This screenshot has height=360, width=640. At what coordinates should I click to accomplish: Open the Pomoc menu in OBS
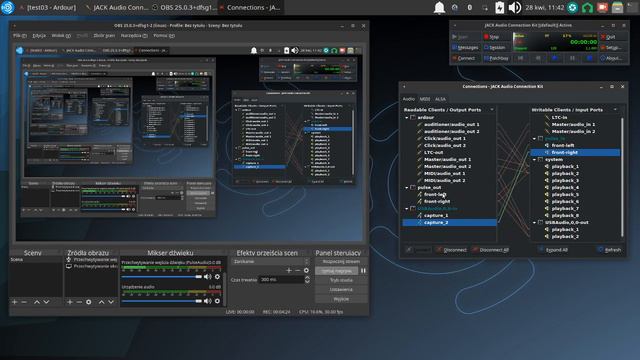164,36
